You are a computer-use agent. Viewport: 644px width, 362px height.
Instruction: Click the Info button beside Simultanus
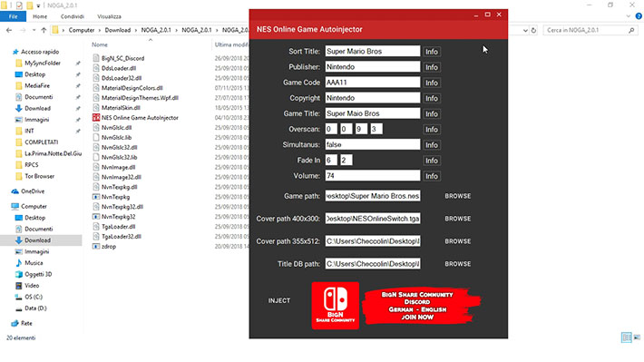point(432,145)
